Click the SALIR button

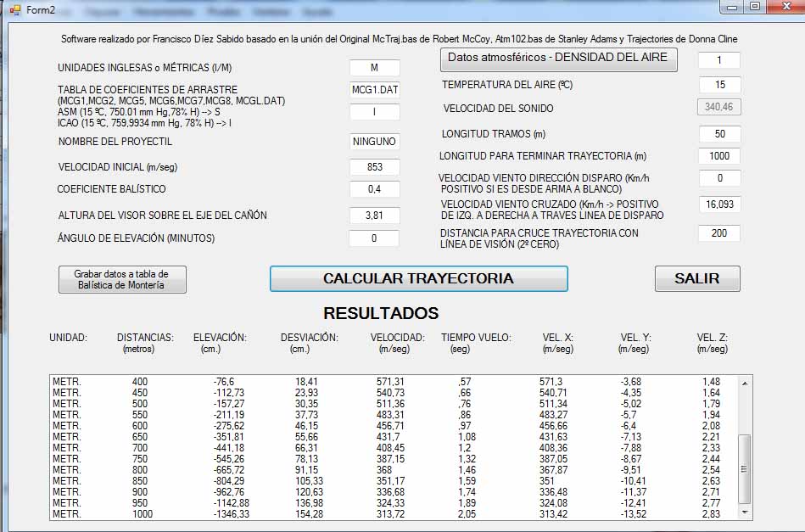coord(696,278)
